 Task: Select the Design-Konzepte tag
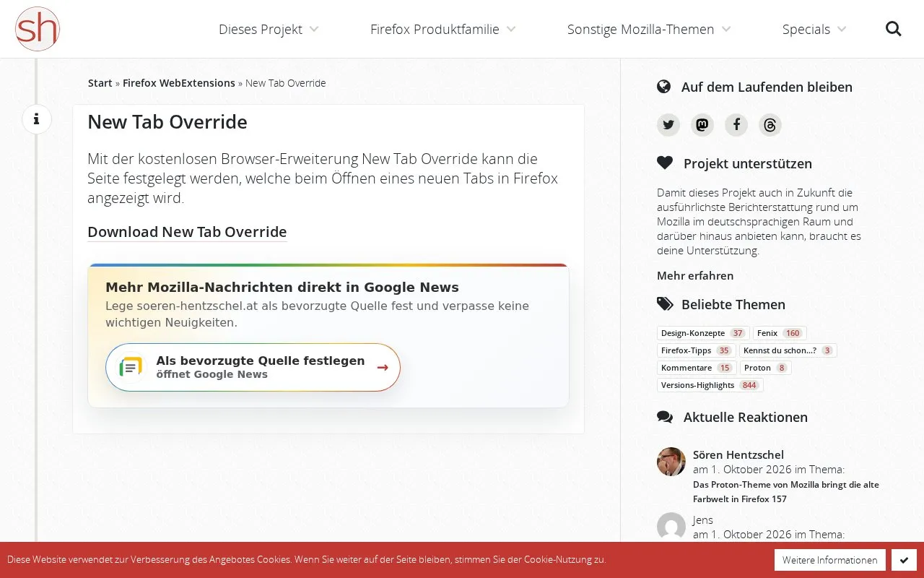[x=703, y=333]
